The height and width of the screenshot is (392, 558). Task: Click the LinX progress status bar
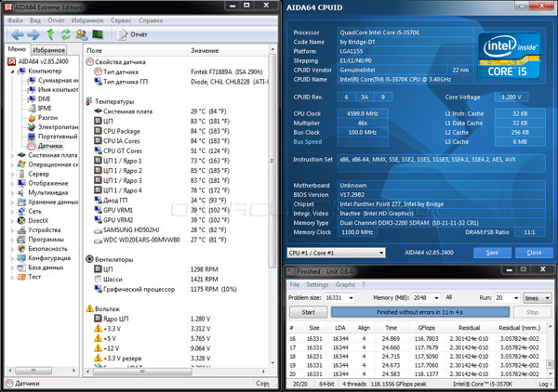click(423, 313)
